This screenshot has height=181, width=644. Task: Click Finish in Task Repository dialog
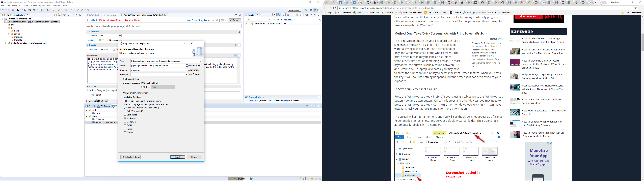point(178,157)
